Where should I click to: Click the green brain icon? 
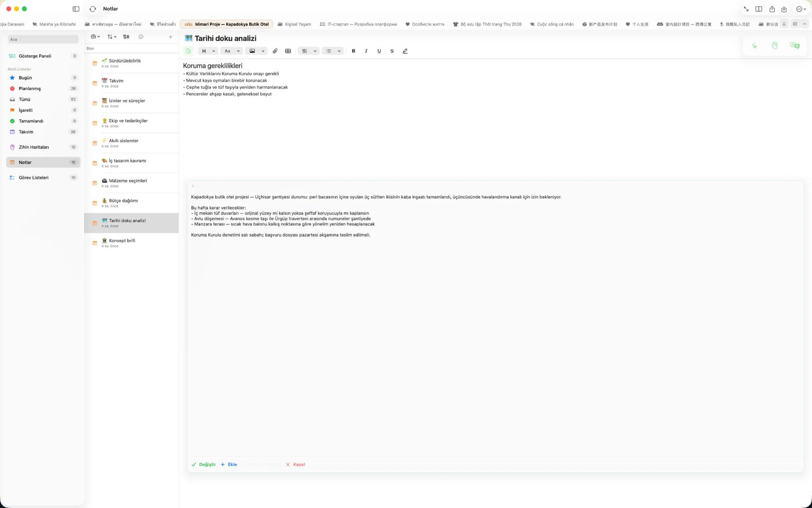[775, 46]
